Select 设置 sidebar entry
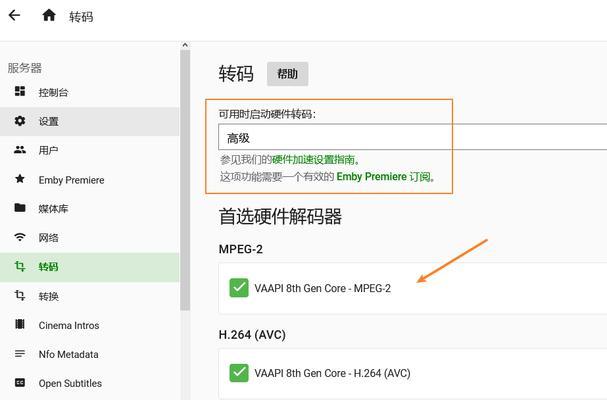The height and width of the screenshot is (400, 607). click(89, 122)
